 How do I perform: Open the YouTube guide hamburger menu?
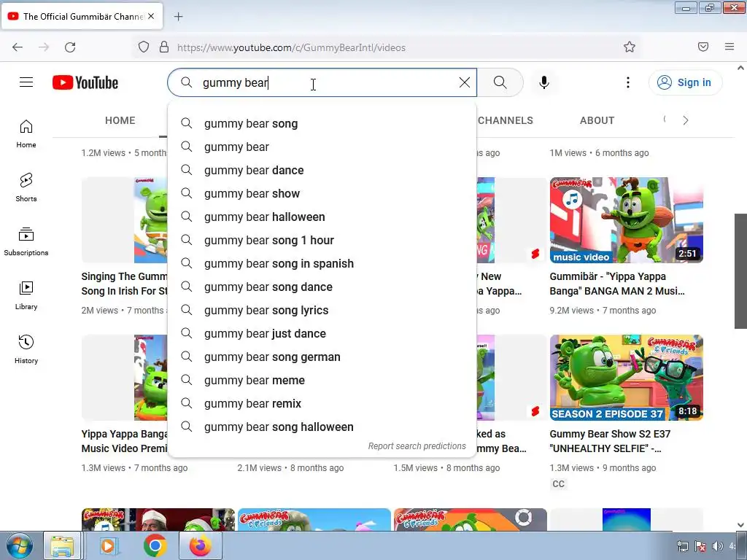click(26, 82)
